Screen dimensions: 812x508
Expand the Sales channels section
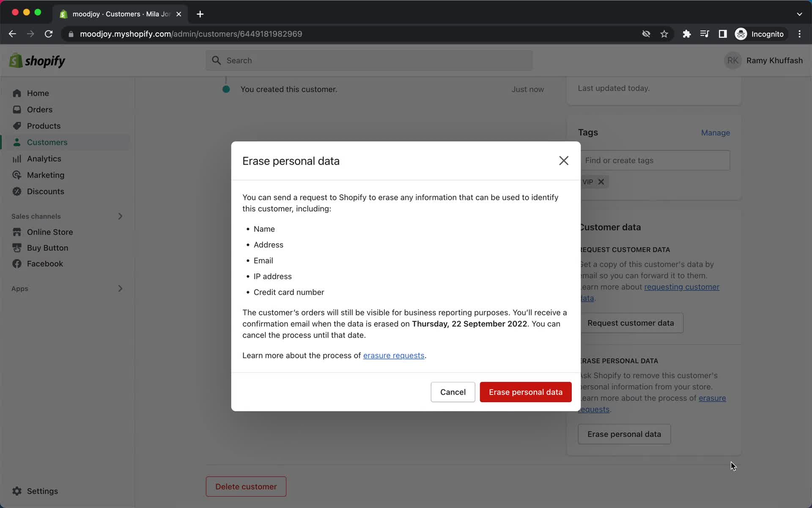[119, 216]
